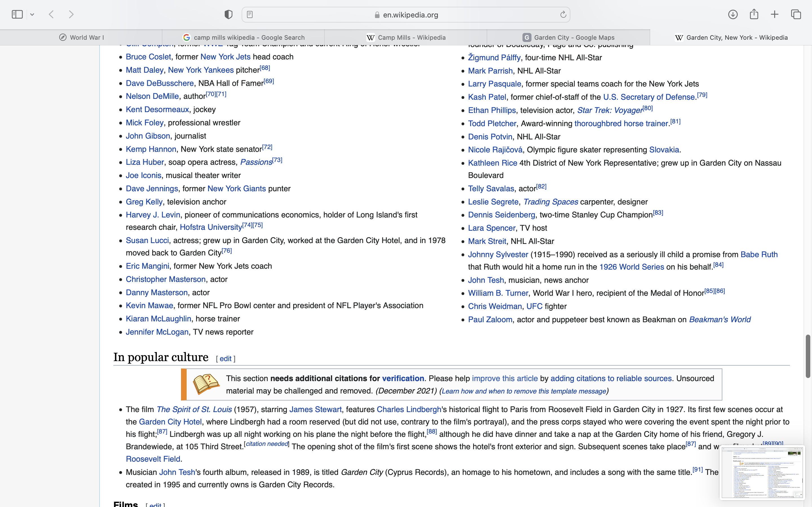
Task: Switch to the World War I tab
Action: click(81, 37)
